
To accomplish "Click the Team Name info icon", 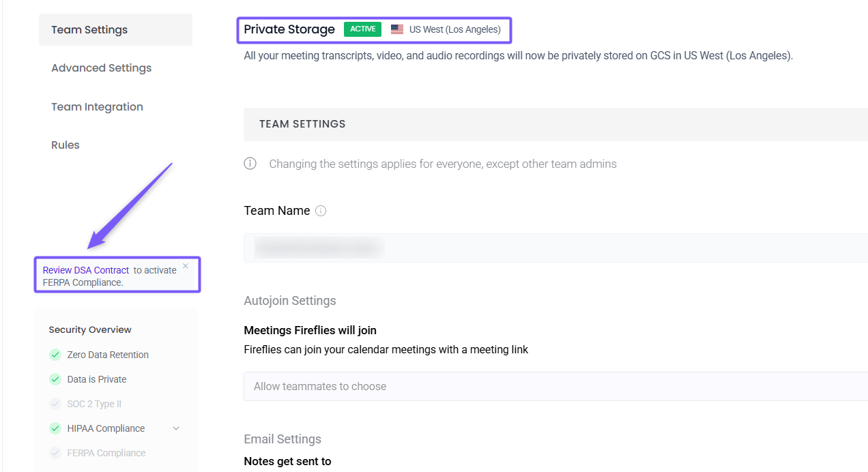I will pyautogui.click(x=321, y=211).
